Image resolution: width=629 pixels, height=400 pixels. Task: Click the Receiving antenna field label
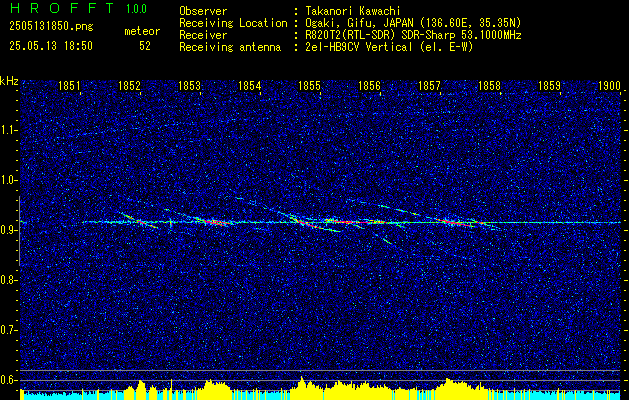[x=230, y=47]
